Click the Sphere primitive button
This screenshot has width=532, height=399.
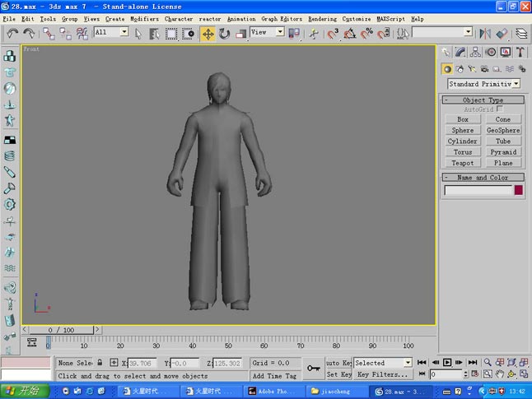463,130
